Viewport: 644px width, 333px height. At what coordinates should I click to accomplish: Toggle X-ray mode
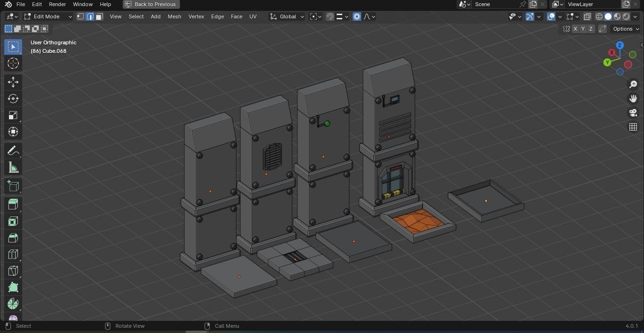pyautogui.click(x=587, y=17)
